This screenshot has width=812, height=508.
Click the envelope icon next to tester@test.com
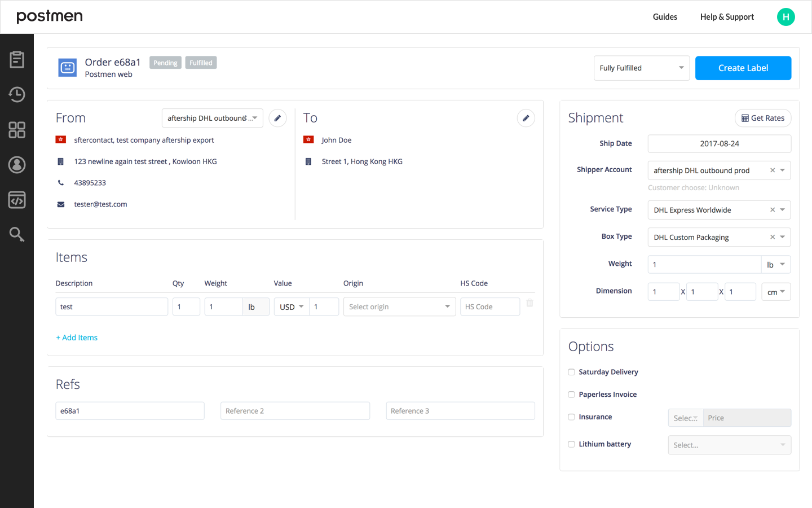[61, 204]
